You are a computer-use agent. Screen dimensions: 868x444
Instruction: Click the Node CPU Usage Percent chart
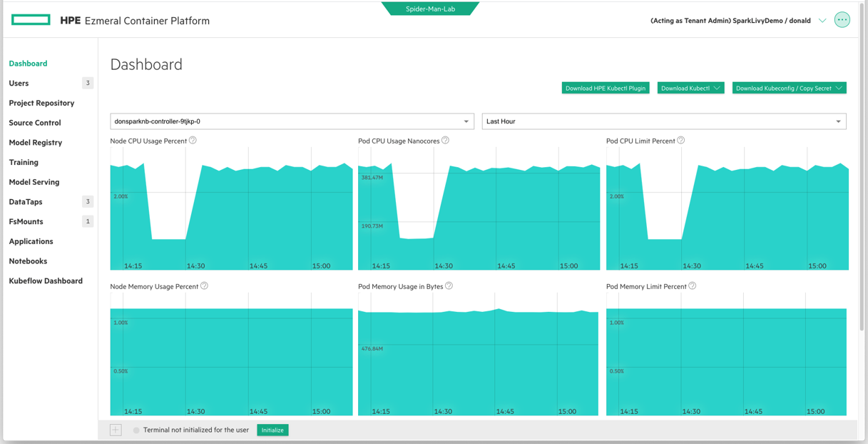coord(231,208)
